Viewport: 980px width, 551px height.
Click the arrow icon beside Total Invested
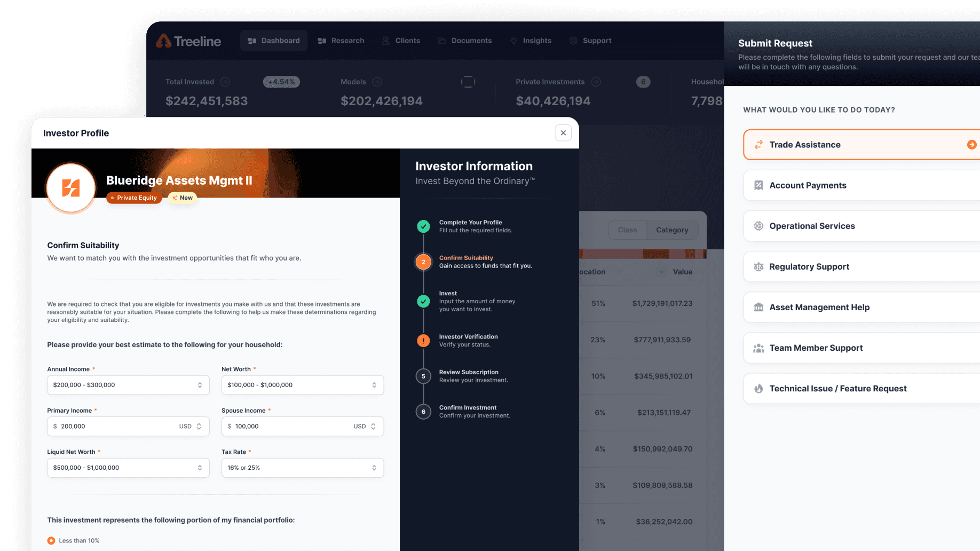tap(225, 82)
